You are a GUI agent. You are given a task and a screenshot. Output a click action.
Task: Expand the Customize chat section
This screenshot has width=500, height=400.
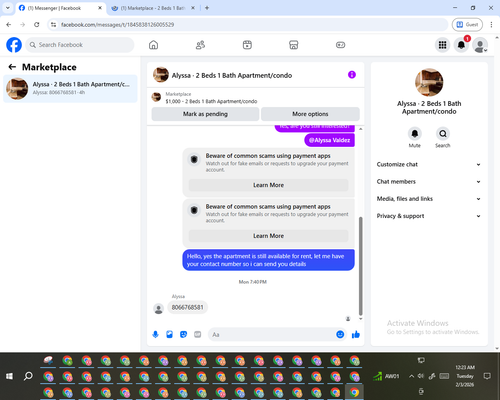[429, 164]
